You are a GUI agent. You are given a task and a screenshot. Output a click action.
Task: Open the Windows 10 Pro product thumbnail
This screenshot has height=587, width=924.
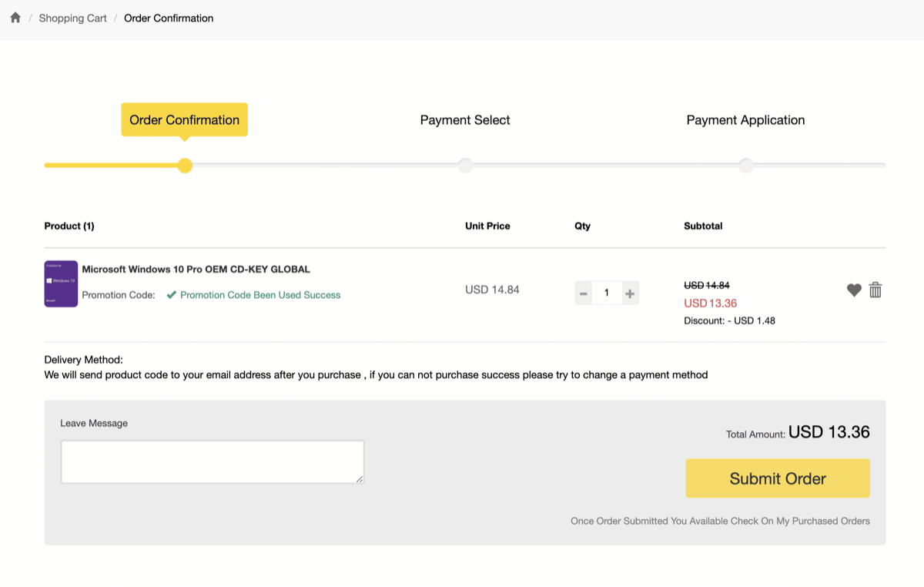61,283
